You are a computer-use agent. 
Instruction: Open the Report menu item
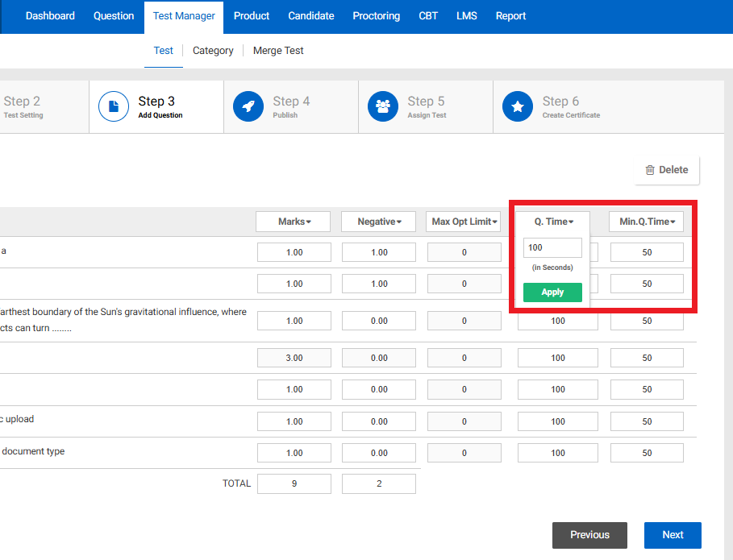point(510,16)
